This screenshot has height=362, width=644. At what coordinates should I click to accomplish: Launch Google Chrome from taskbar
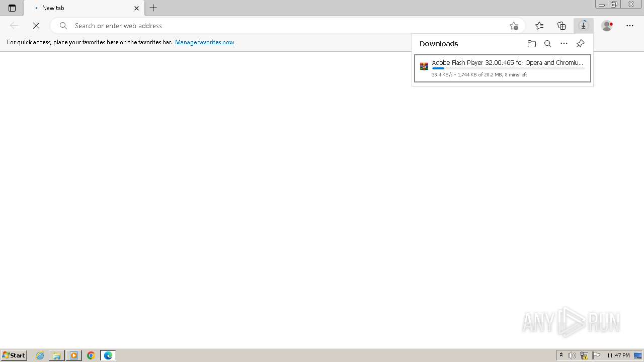tap(91, 355)
